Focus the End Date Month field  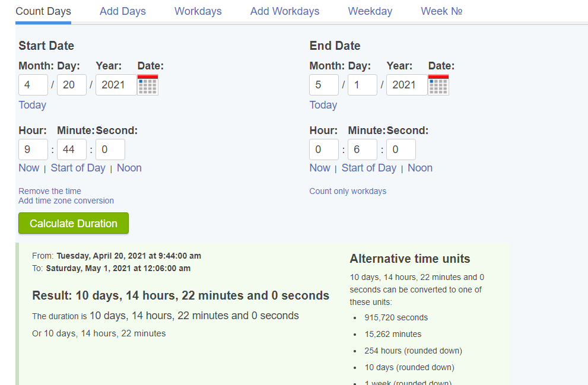(324, 85)
